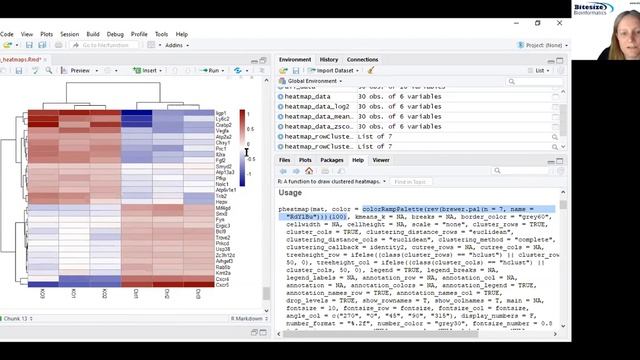
Task: Open the List view dropdown
Action: coord(539,71)
